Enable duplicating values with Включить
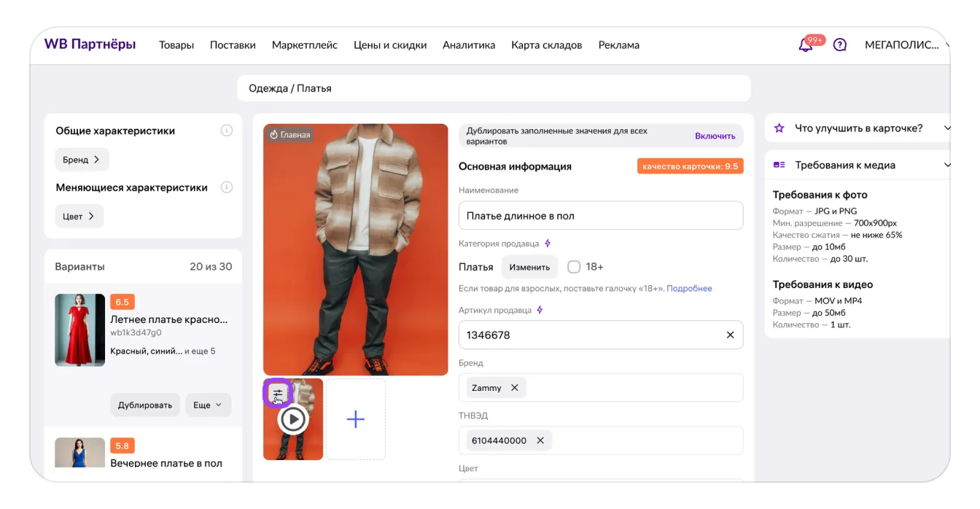This screenshot has height=509, width=980. click(715, 136)
